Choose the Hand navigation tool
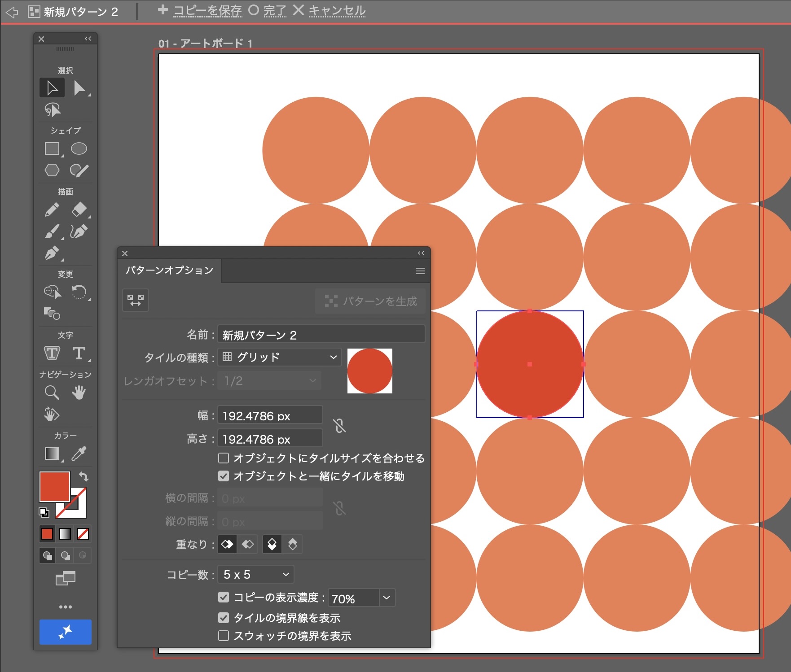 (x=79, y=393)
